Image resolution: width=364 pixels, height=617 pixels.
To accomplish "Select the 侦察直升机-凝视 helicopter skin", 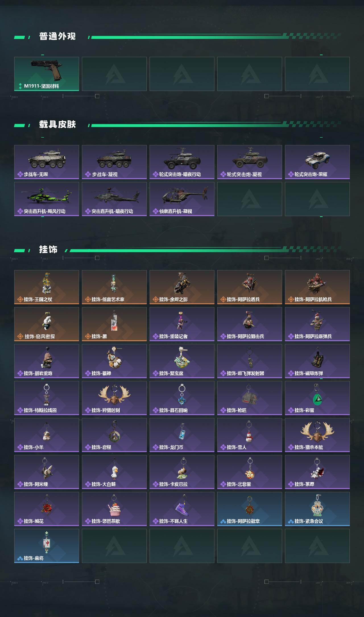I will pyautogui.click(x=182, y=199).
